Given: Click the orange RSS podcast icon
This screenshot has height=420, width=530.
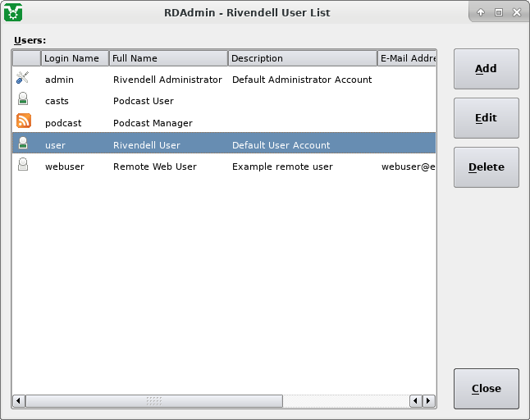Looking at the screenshot, I should (x=24, y=122).
